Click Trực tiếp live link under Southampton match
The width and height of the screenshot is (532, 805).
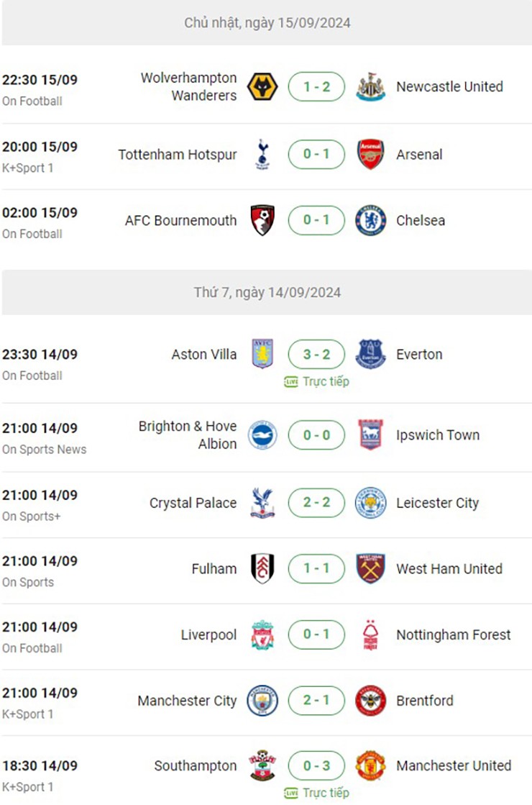(x=317, y=793)
